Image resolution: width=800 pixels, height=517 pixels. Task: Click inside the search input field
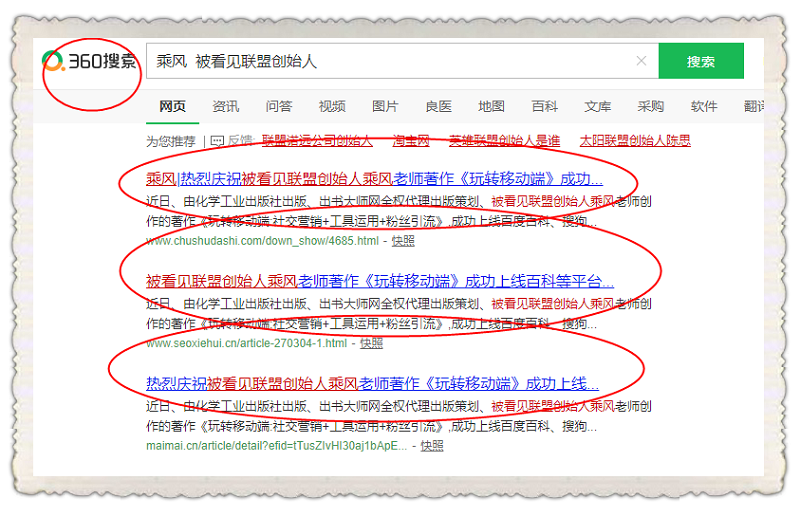(390, 61)
